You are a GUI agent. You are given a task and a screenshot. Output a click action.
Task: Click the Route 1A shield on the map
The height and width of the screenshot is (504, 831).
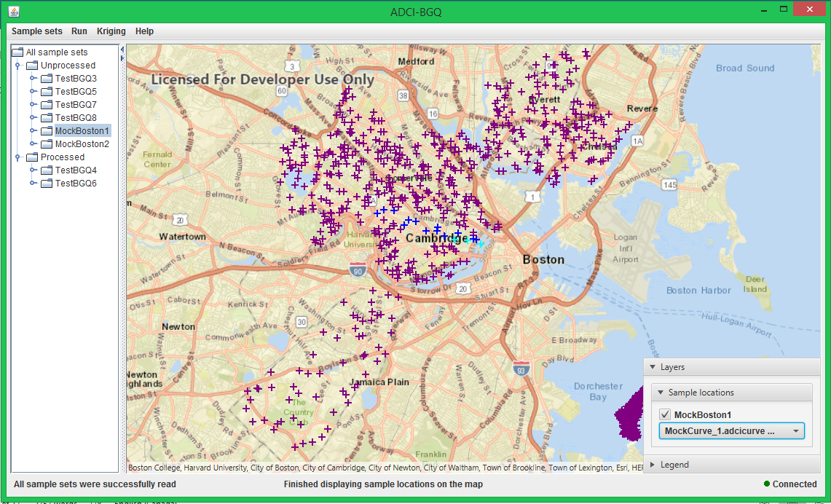(637, 141)
